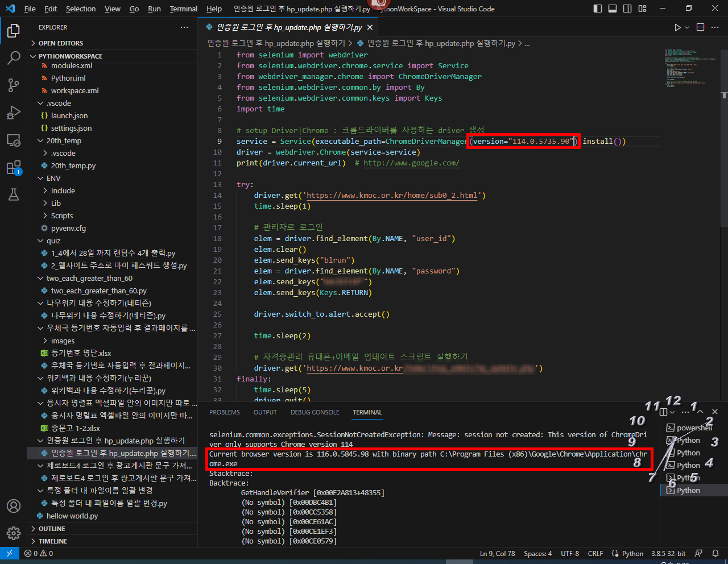
Task: Expand the OUTLINE section
Action: pyautogui.click(x=112, y=529)
